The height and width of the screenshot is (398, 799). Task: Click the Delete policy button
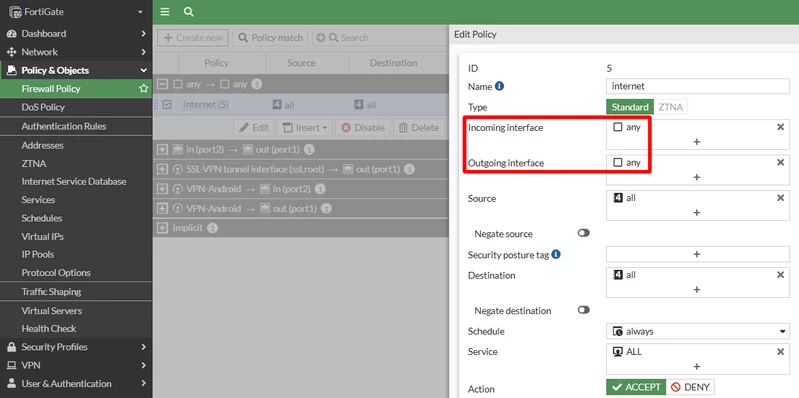point(419,128)
